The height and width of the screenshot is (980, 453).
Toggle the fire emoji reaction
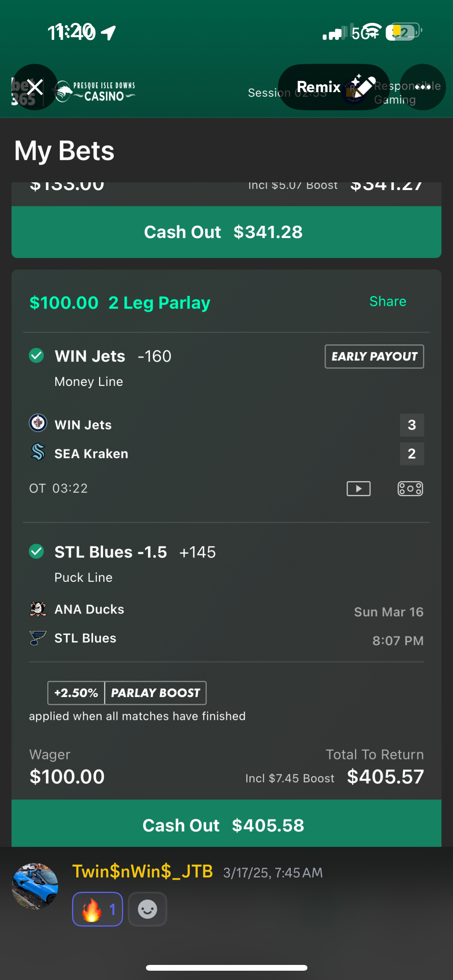tap(98, 909)
